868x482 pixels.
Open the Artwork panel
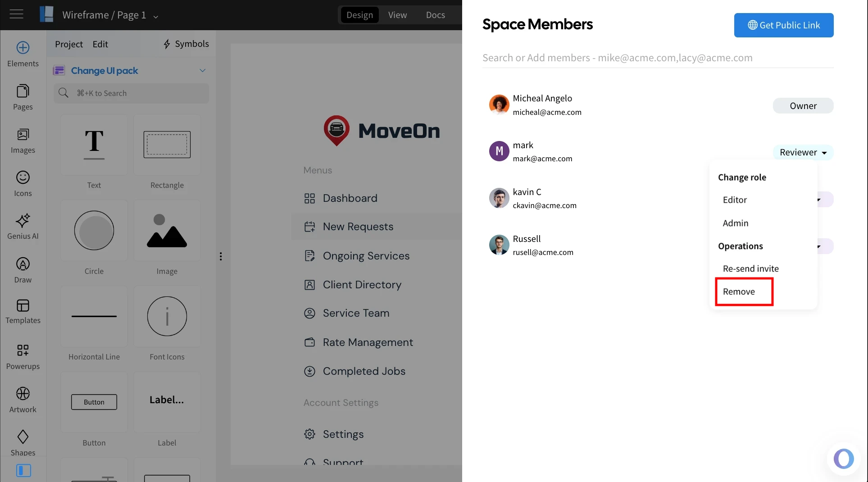[x=23, y=399]
